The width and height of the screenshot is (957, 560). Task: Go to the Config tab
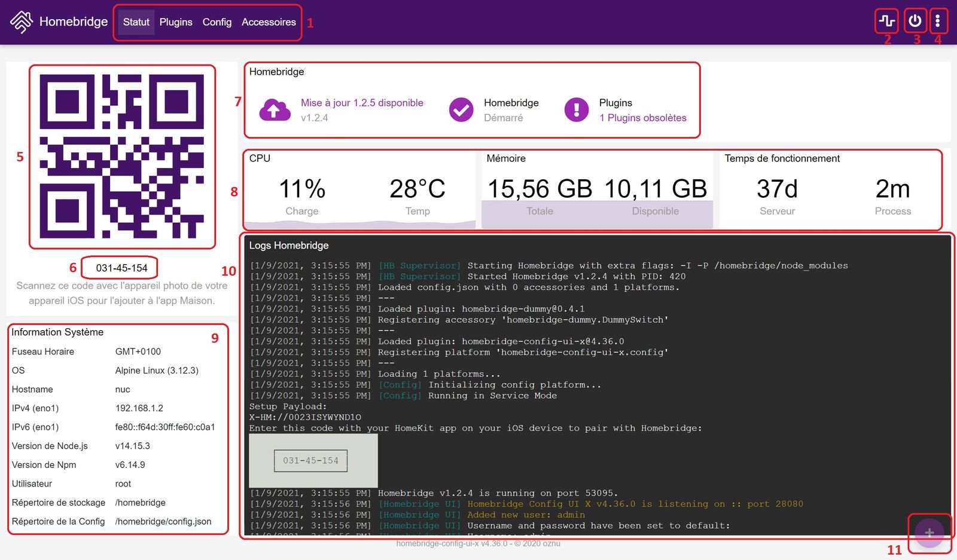point(217,22)
